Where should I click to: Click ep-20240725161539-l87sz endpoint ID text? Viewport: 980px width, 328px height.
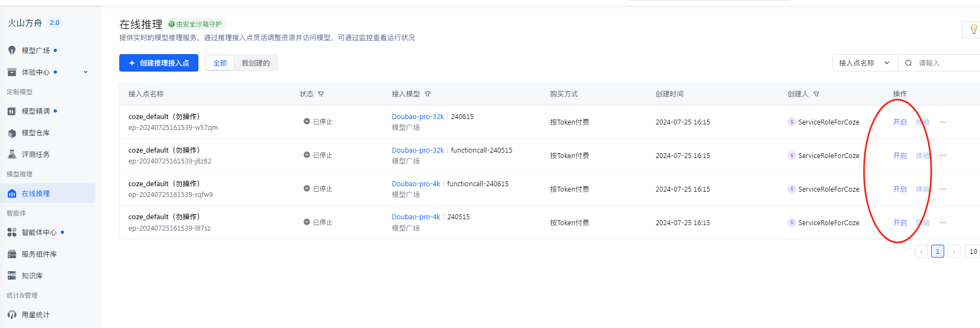point(170,228)
